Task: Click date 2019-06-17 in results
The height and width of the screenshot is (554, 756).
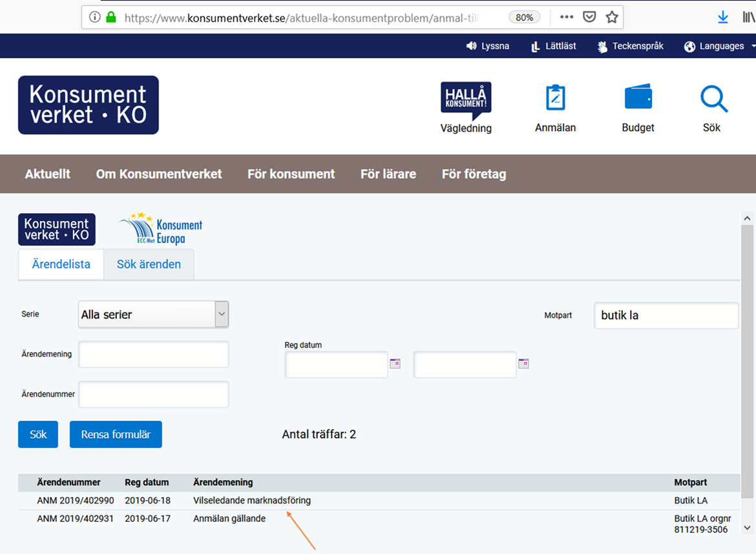Action: click(147, 518)
